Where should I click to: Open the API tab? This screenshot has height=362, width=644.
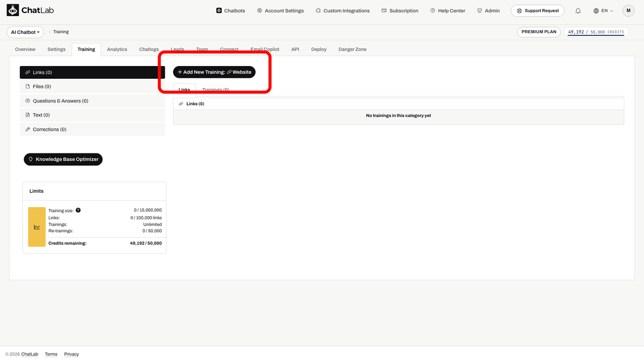pyautogui.click(x=295, y=49)
